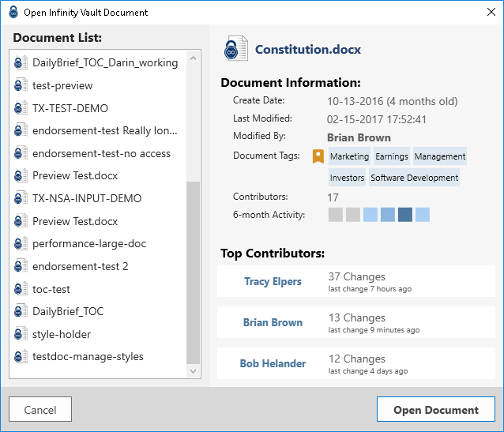Click the Open Document button
This screenshot has width=504, height=432.
tap(435, 410)
